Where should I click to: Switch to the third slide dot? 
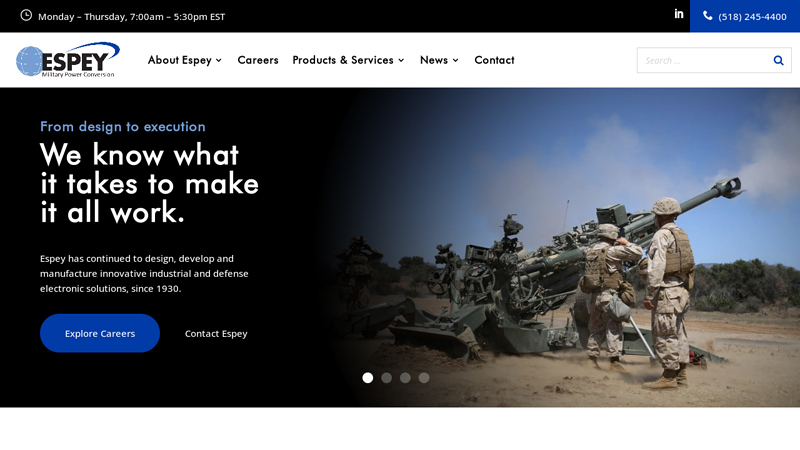tap(405, 378)
